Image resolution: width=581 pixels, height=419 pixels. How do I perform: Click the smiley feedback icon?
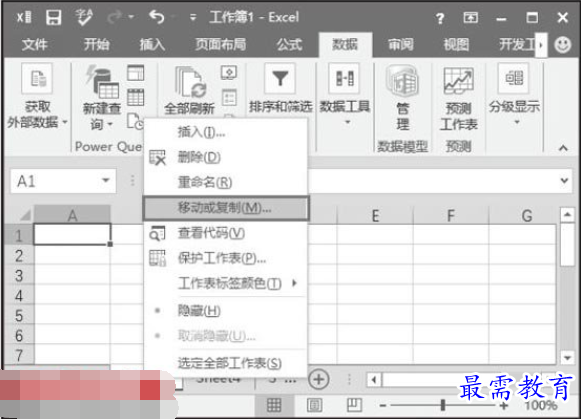point(562,45)
